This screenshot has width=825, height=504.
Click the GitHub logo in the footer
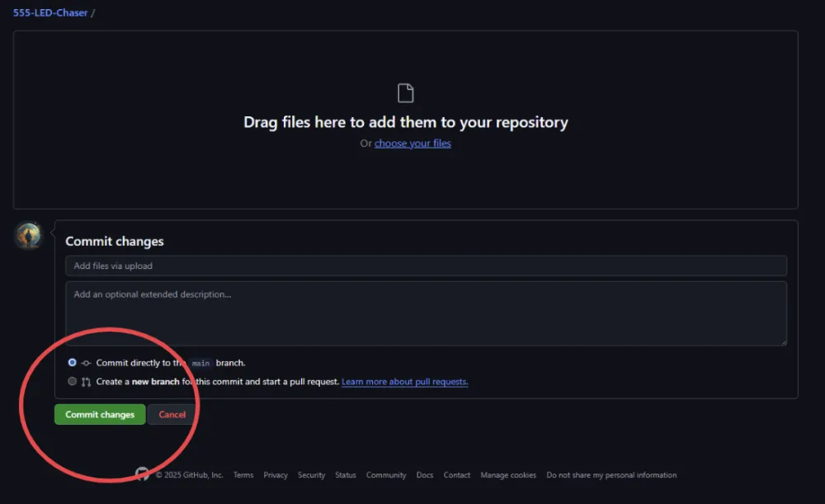(x=143, y=474)
